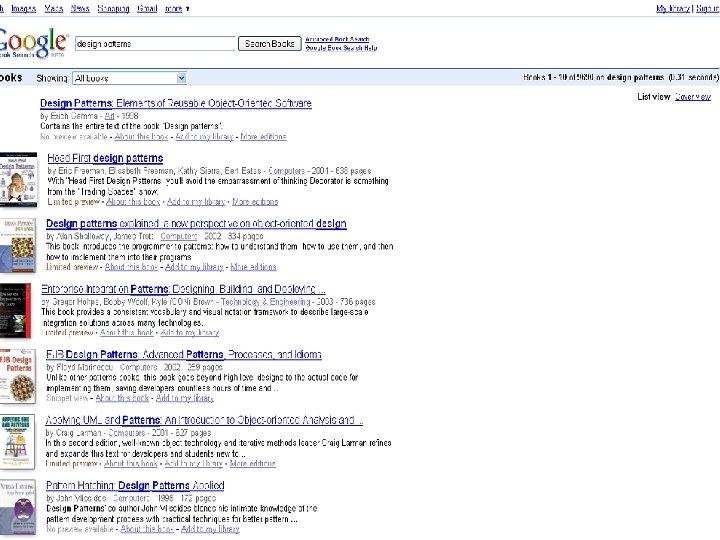
Task: Click the Search Books button
Action: click(x=270, y=44)
